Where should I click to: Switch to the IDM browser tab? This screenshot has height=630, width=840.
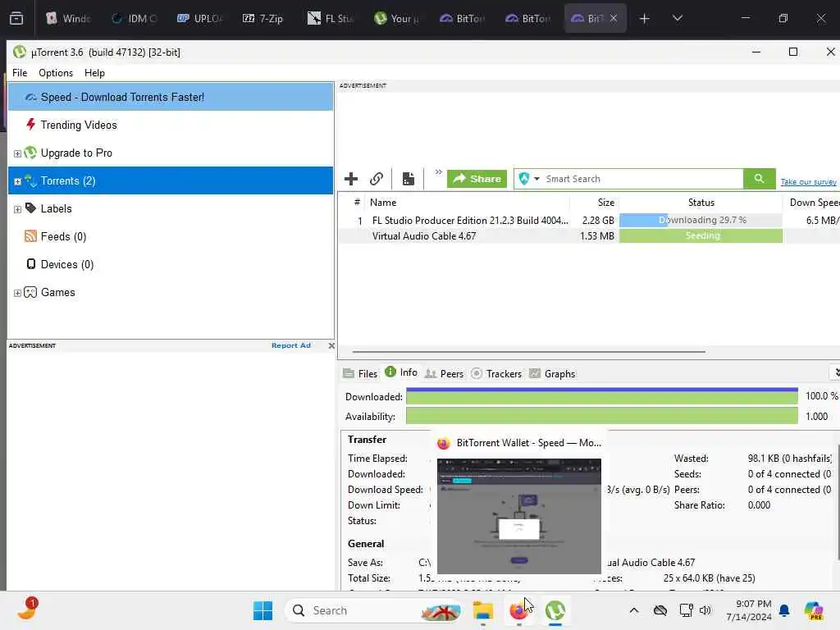pos(134,19)
